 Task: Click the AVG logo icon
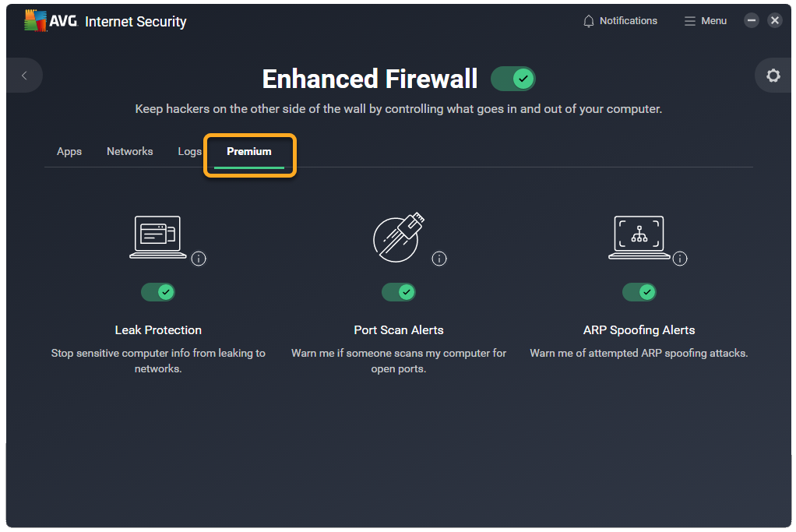pyautogui.click(x=36, y=20)
